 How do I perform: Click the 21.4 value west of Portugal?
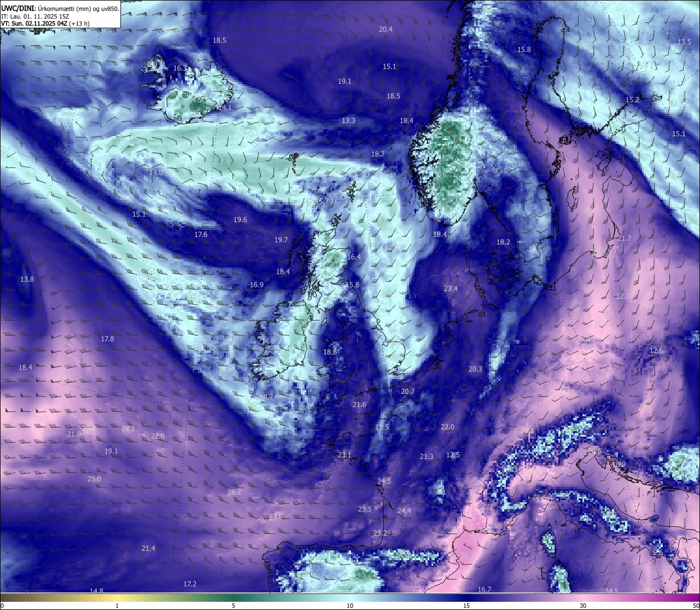tap(148, 548)
